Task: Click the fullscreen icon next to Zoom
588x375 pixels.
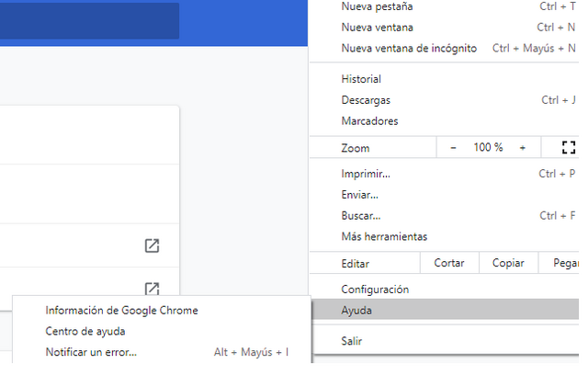Action: pyautogui.click(x=569, y=147)
